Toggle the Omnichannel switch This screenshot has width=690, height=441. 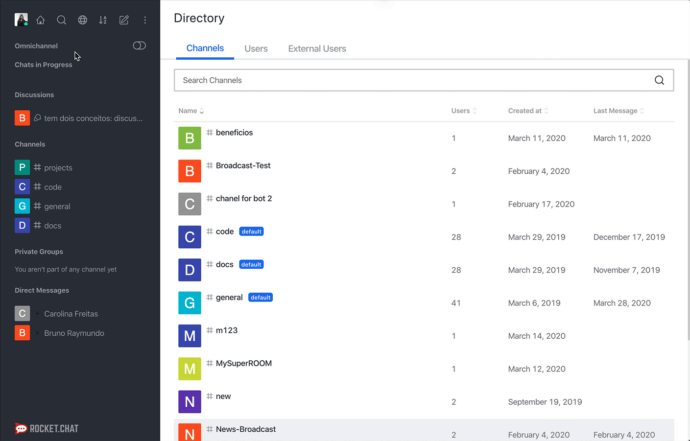(139, 46)
